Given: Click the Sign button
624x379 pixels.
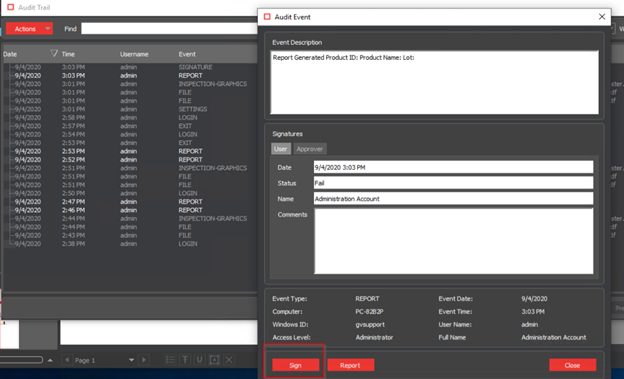Looking at the screenshot, I should (295, 365).
